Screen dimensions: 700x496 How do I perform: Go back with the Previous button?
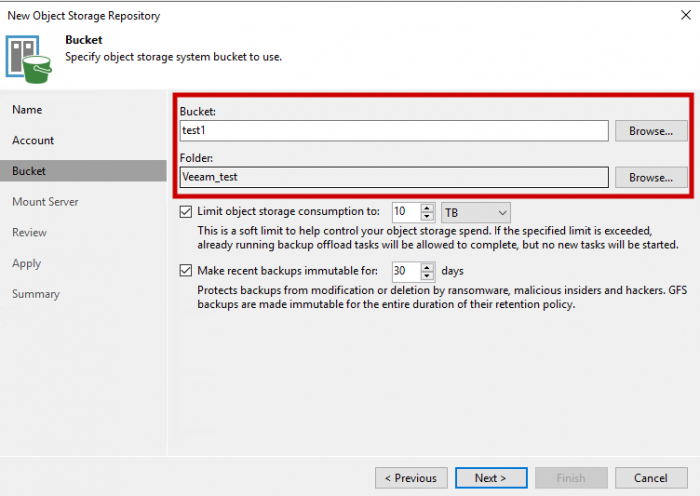click(411, 478)
